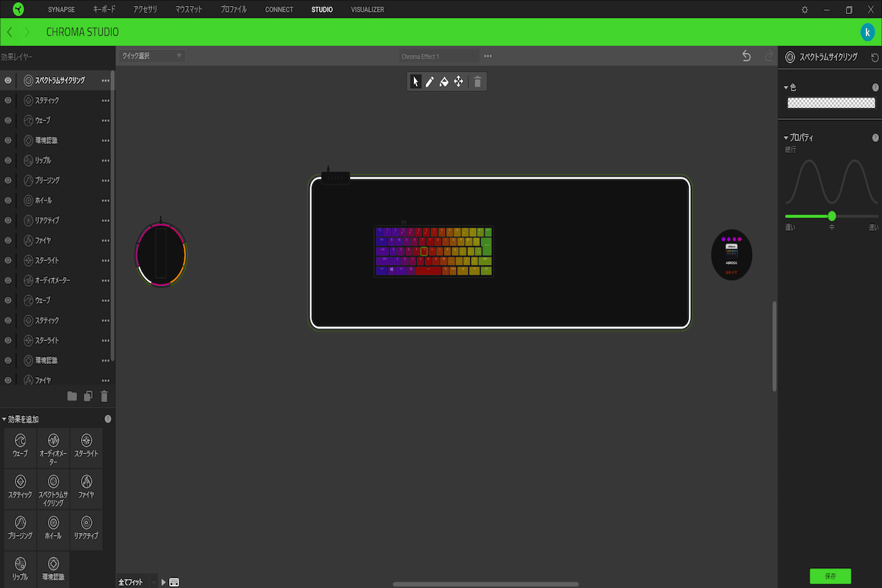Add a ファイヤ effect from grid
Viewport: 882px width, 588px height.
(x=86, y=489)
